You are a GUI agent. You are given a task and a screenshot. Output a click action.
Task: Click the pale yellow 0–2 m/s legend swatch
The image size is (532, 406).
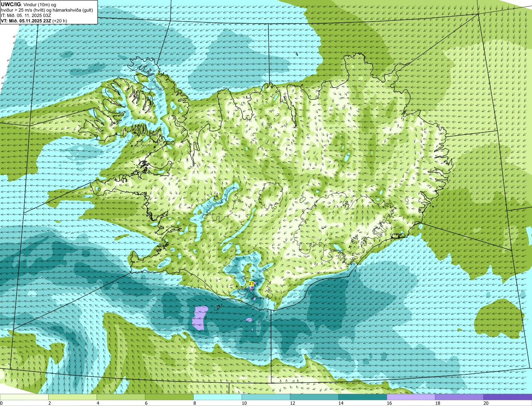click(x=24, y=397)
